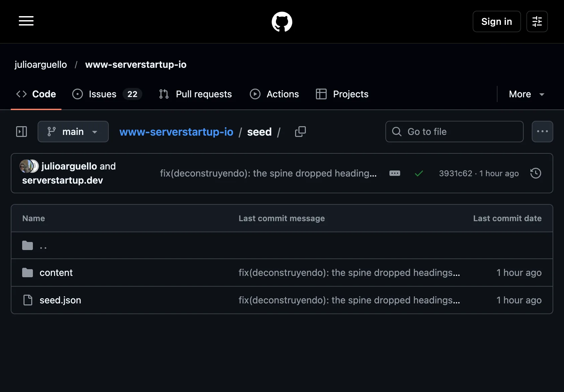Open julioarguello owner profile link

tap(41, 64)
